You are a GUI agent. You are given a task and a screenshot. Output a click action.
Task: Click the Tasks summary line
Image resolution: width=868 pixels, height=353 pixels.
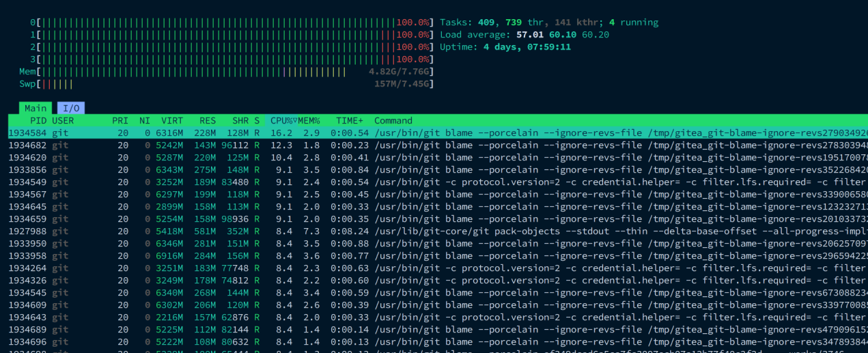549,23
